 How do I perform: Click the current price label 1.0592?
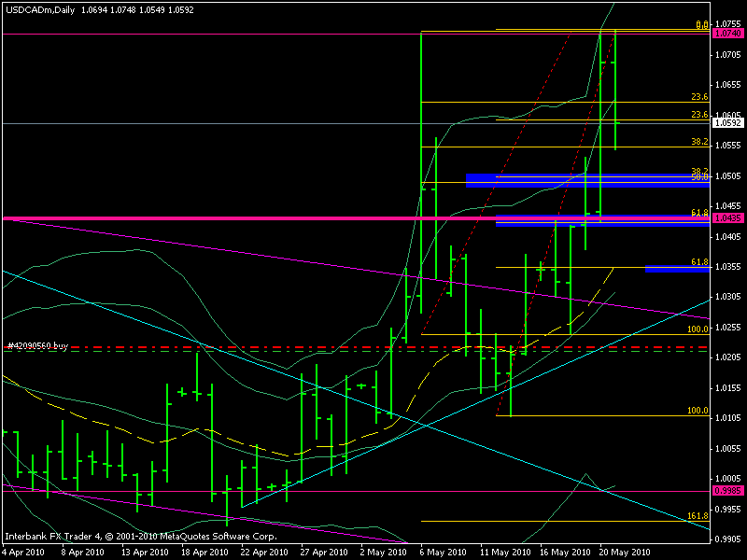pos(726,122)
